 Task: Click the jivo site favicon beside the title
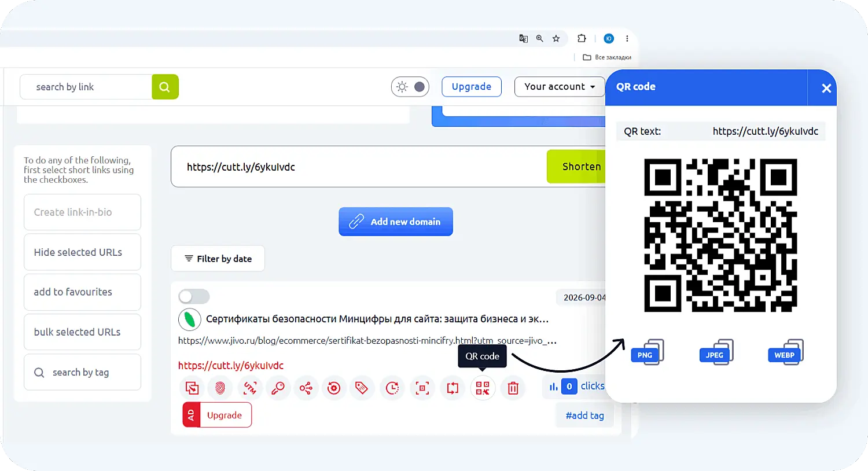tap(190, 319)
